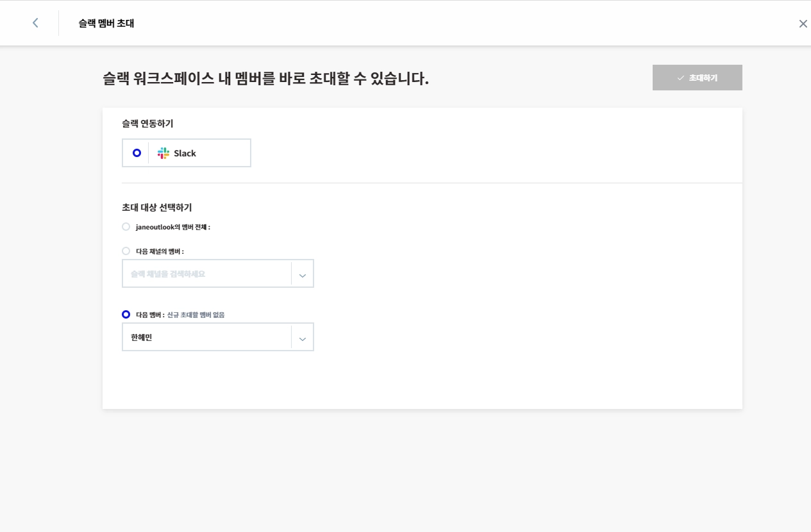The height and width of the screenshot is (532, 811).
Task: Click the checkmark icon on 초대하기 button
Action: click(681, 78)
